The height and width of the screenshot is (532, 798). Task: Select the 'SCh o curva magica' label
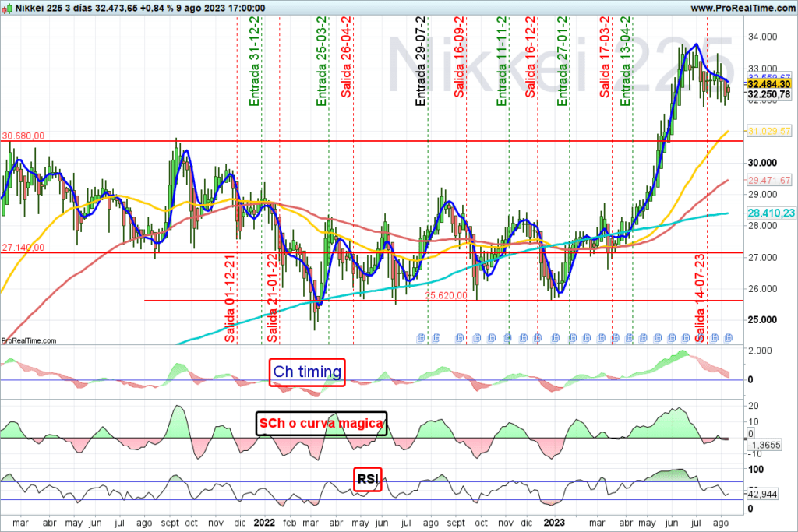[321, 423]
